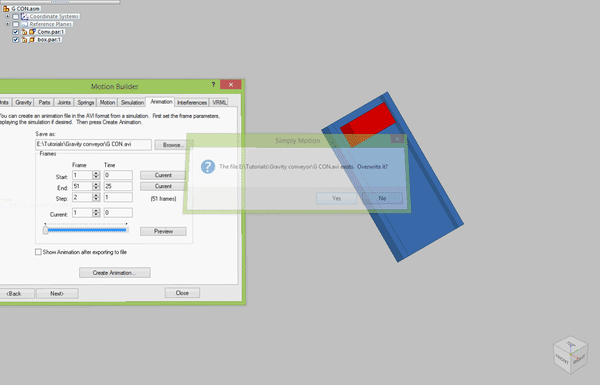Image resolution: width=600 pixels, height=385 pixels.
Task: Enable Show Animation after exporting to file
Action: pos(38,252)
